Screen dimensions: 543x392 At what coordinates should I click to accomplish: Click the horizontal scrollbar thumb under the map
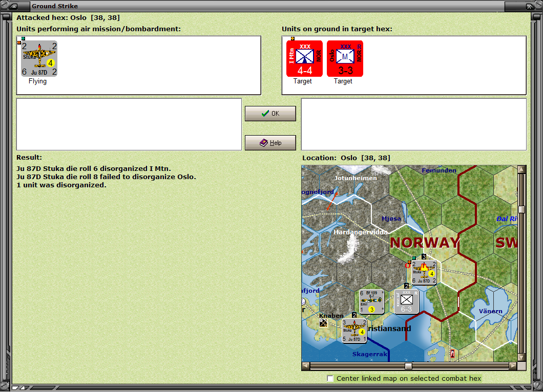click(409, 366)
